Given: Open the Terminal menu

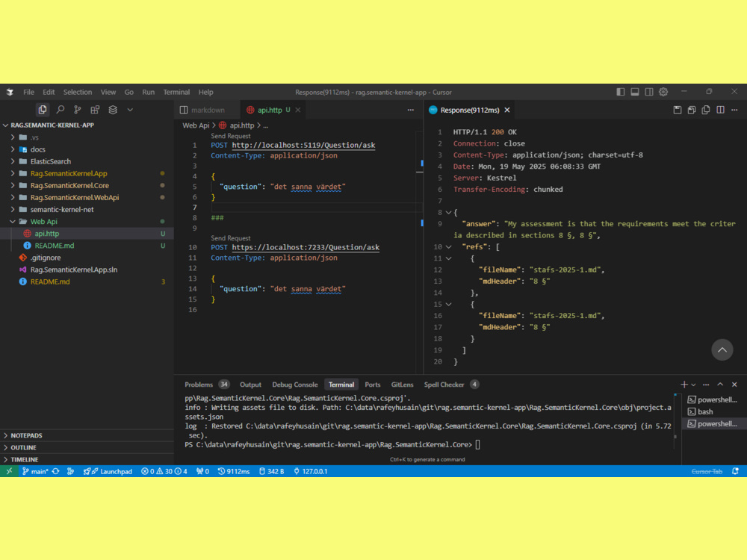Looking at the screenshot, I should [176, 92].
